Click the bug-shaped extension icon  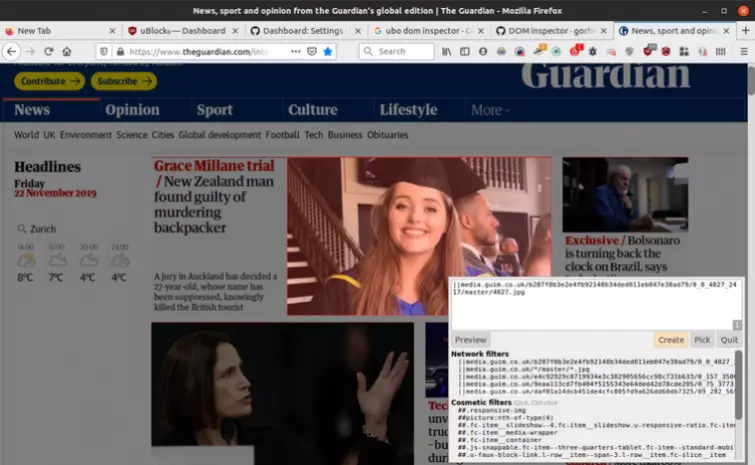pyautogui.click(x=593, y=52)
